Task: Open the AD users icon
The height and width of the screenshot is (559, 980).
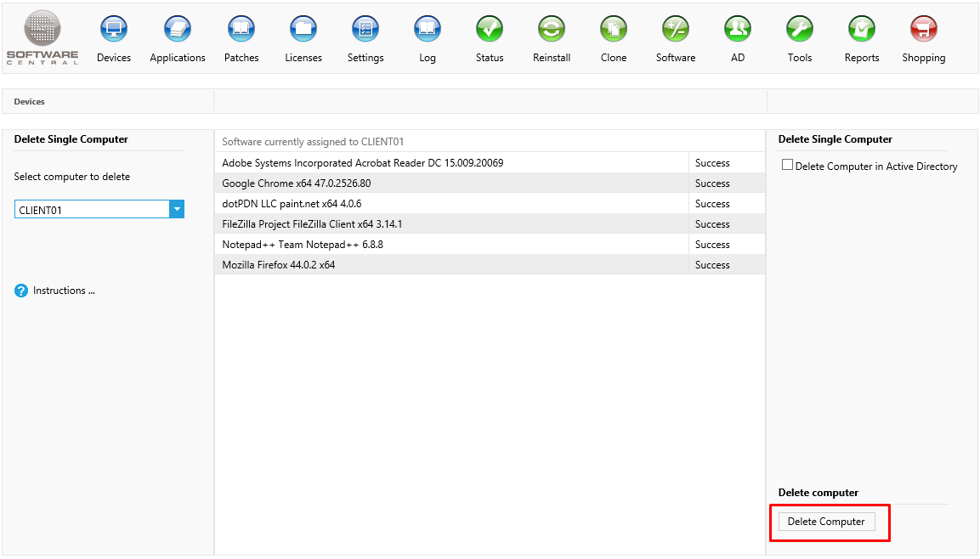Action: pyautogui.click(x=738, y=30)
